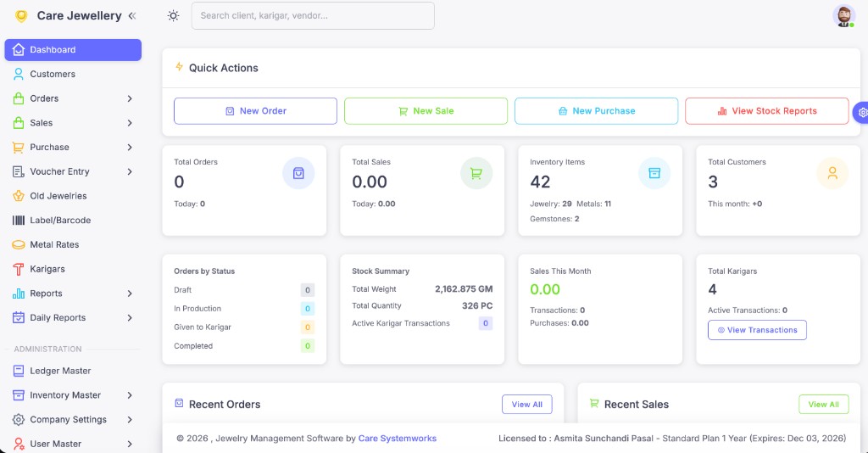Click the Total Customers person icon
This screenshot has height=453, width=868.
click(x=832, y=173)
